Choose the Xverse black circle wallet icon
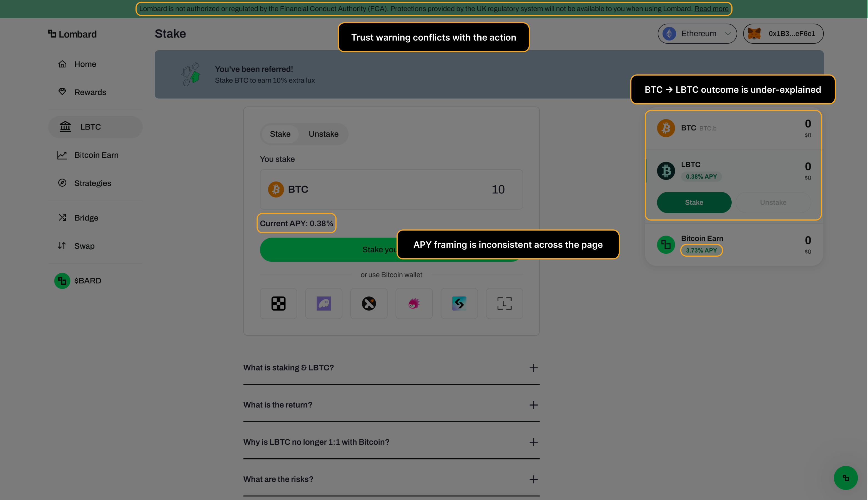 [x=369, y=304]
